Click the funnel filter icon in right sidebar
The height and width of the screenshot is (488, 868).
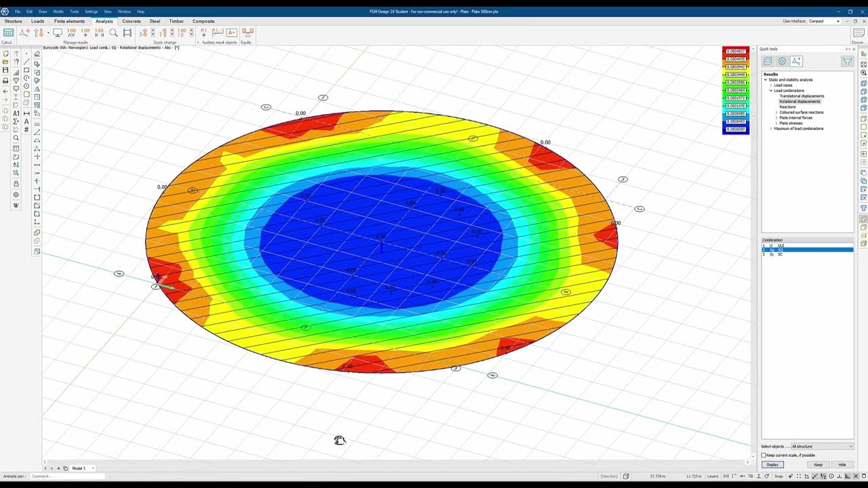(x=863, y=208)
